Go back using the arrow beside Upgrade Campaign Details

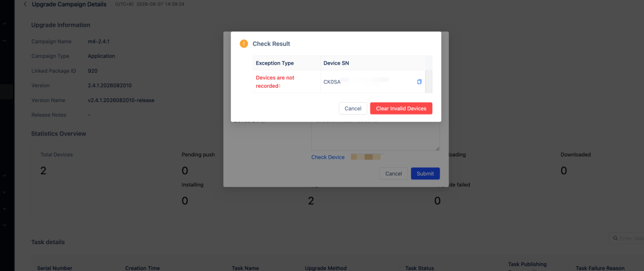tap(25, 4)
